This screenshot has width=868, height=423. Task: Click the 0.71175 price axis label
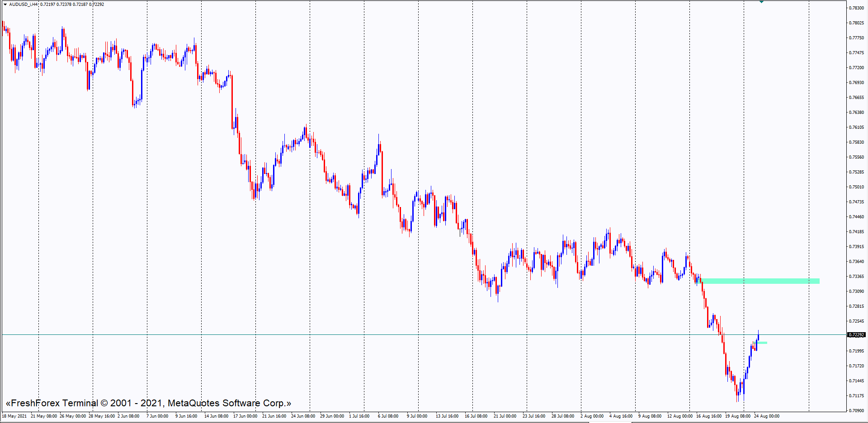point(857,396)
